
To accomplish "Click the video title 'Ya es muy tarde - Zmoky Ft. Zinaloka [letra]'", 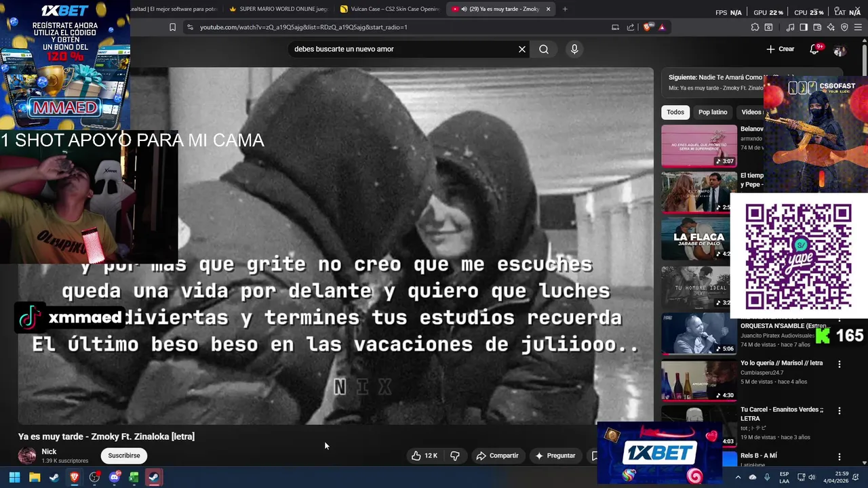I will 106,436.
